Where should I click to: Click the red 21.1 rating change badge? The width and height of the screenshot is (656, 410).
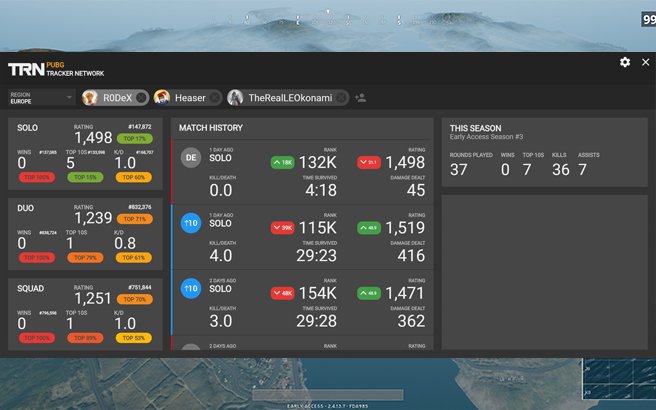(369, 162)
